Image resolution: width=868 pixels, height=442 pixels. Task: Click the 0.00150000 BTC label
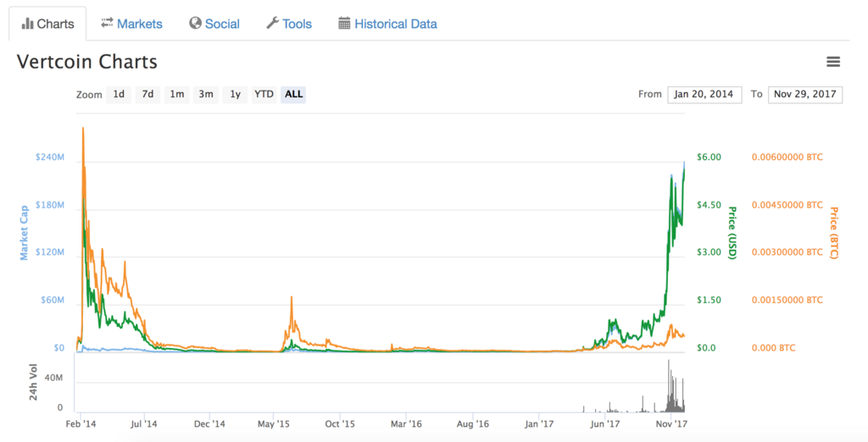click(x=787, y=300)
